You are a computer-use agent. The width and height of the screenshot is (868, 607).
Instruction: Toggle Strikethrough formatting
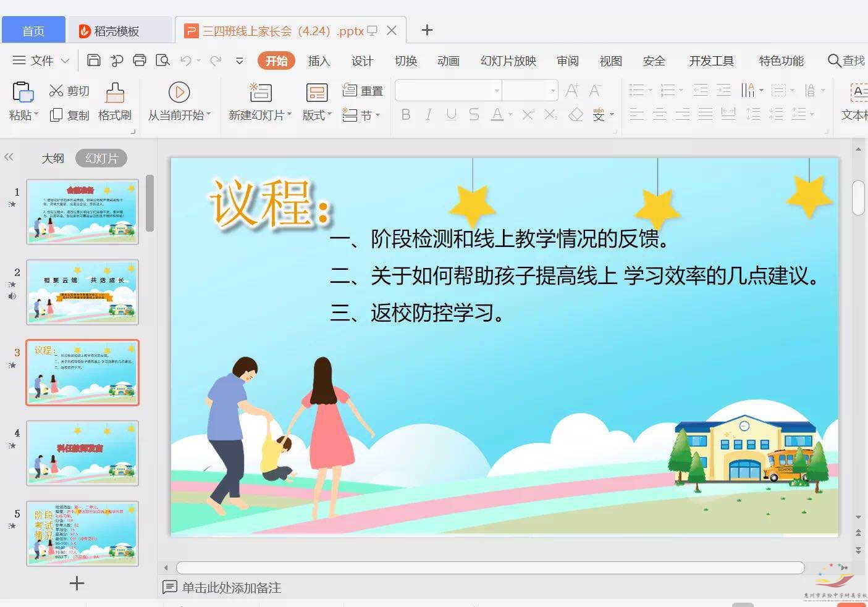point(474,114)
